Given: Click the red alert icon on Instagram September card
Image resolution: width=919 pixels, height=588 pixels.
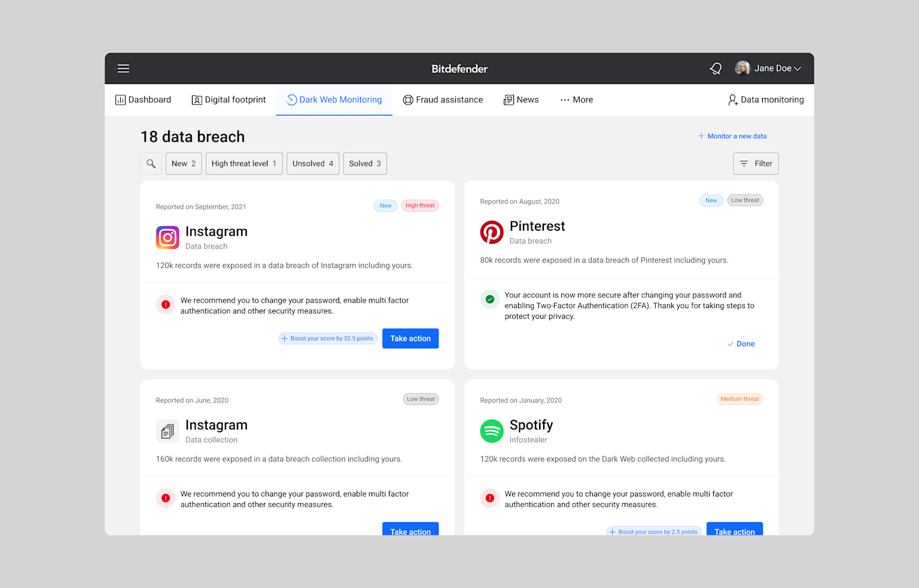Looking at the screenshot, I should click(166, 304).
